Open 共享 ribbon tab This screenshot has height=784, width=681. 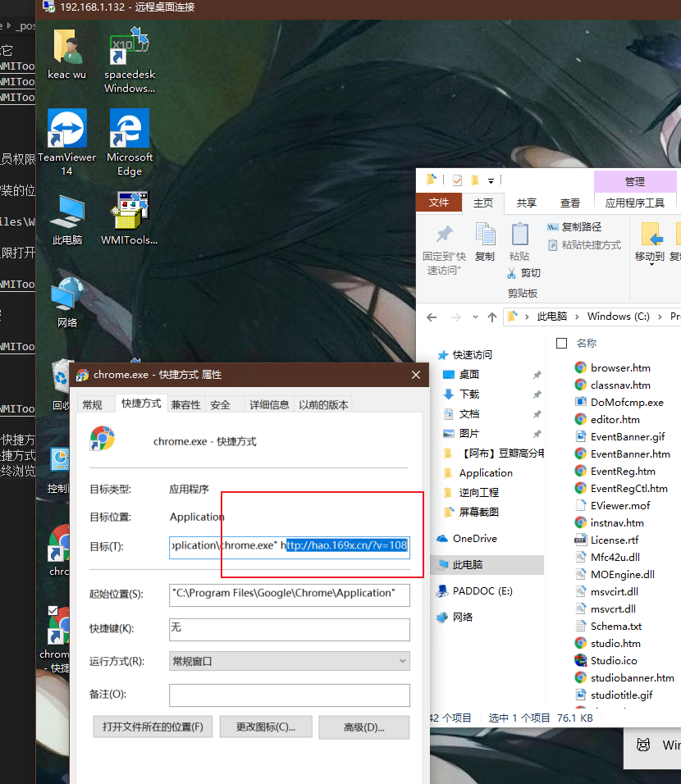527,203
